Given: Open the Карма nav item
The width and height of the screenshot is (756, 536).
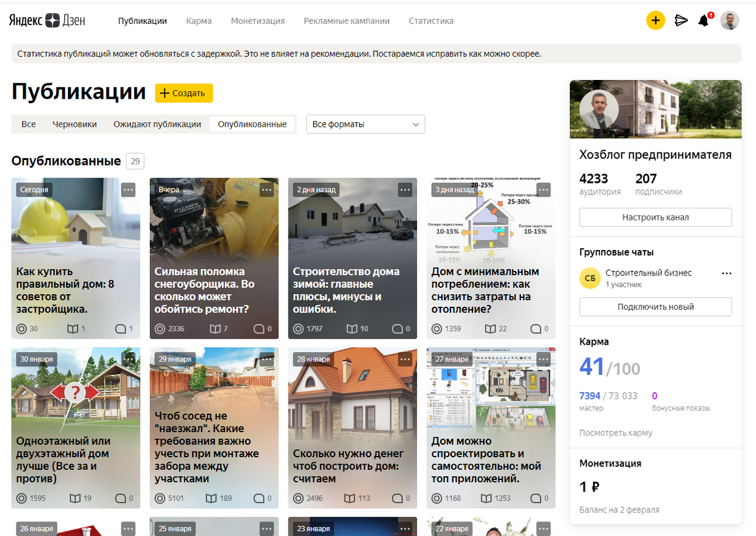Looking at the screenshot, I should tap(199, 21).
